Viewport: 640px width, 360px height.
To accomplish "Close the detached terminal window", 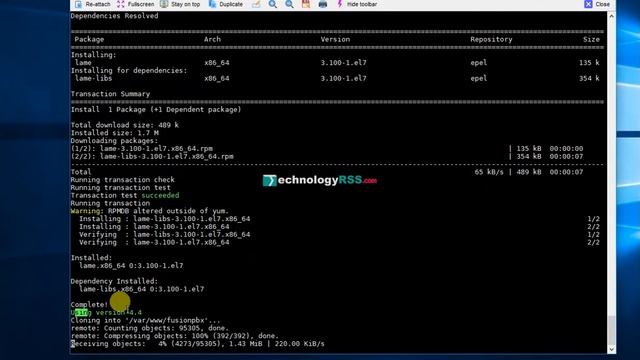I will click(597, 4).
